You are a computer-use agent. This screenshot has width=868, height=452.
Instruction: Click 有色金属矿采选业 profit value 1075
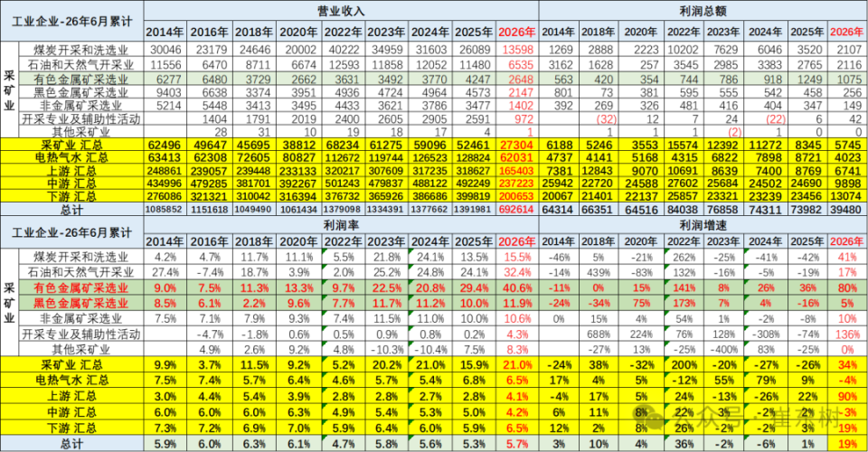coord(849,80)
